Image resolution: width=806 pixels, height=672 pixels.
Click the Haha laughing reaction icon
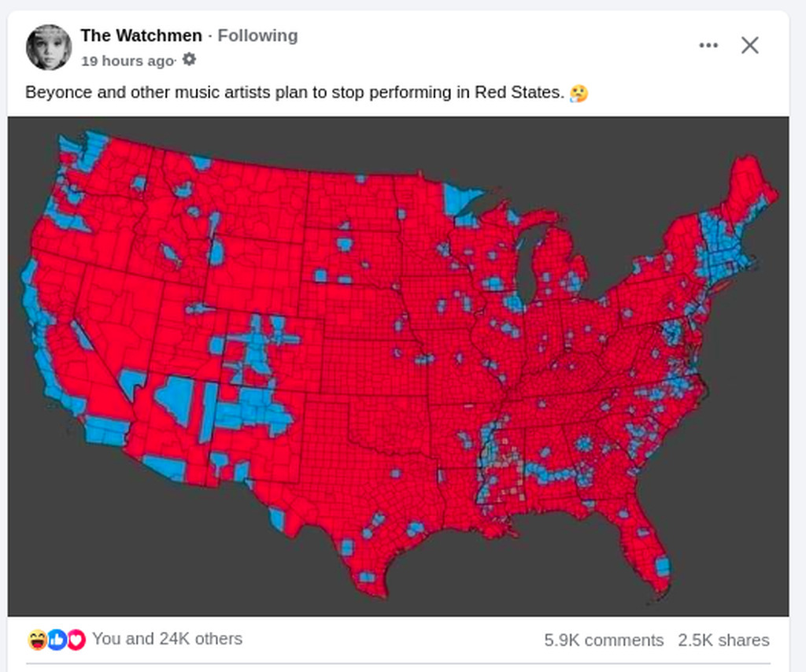[x=37, y=640]
